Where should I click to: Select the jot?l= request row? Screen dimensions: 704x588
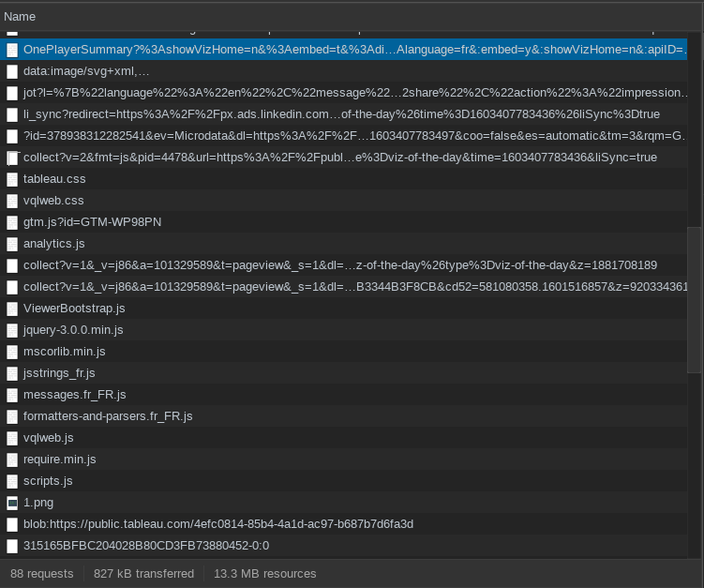coord(343,93)
